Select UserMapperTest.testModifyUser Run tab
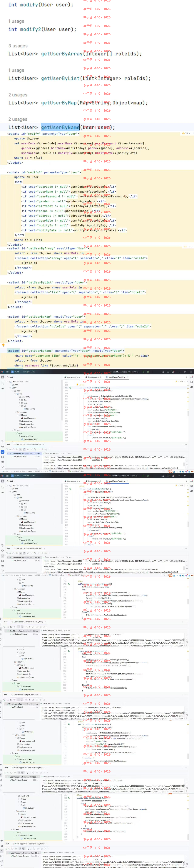 [29, 445]
